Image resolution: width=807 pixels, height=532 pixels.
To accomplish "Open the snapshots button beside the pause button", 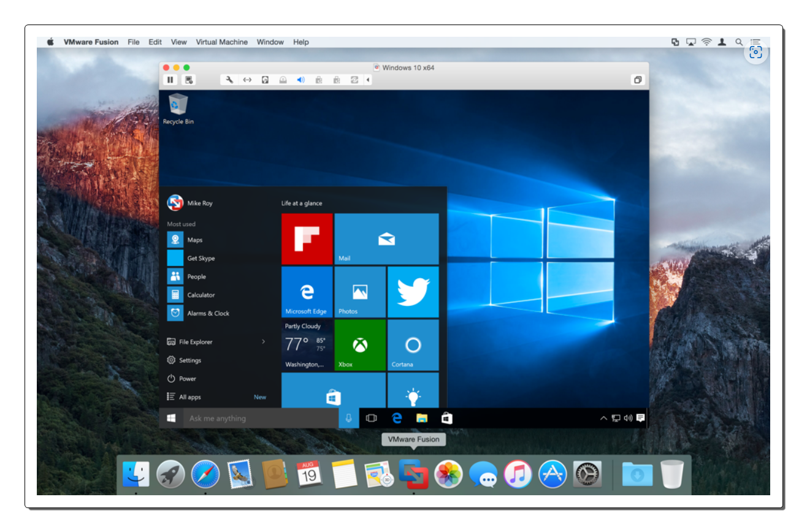I will (189, 80).
